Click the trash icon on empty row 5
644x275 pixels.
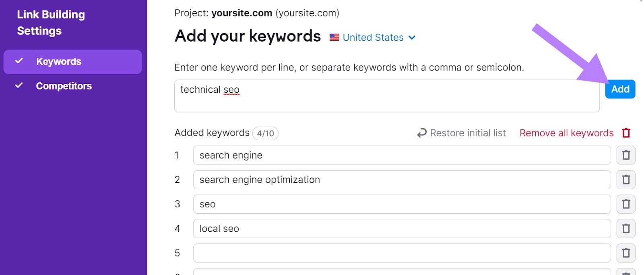pyautogui.click(x=626, y=253)
